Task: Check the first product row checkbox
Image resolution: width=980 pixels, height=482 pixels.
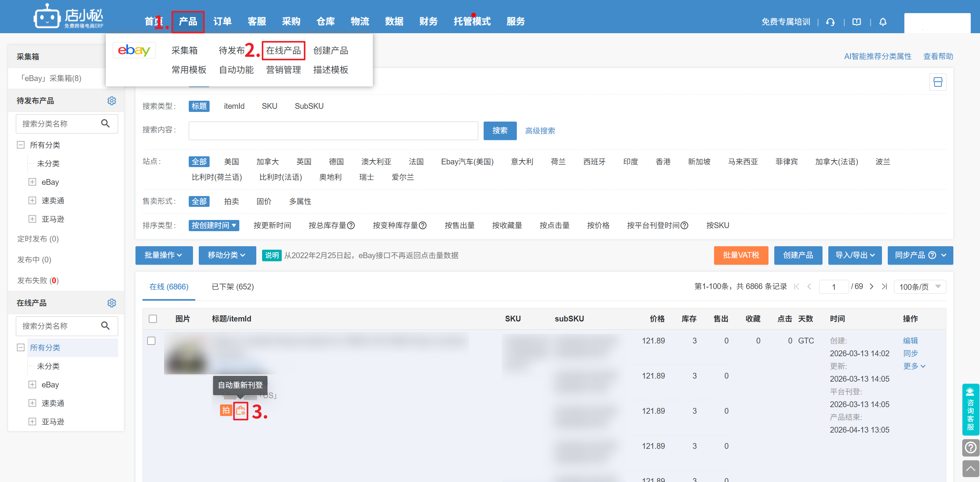Action: [151, 341]
